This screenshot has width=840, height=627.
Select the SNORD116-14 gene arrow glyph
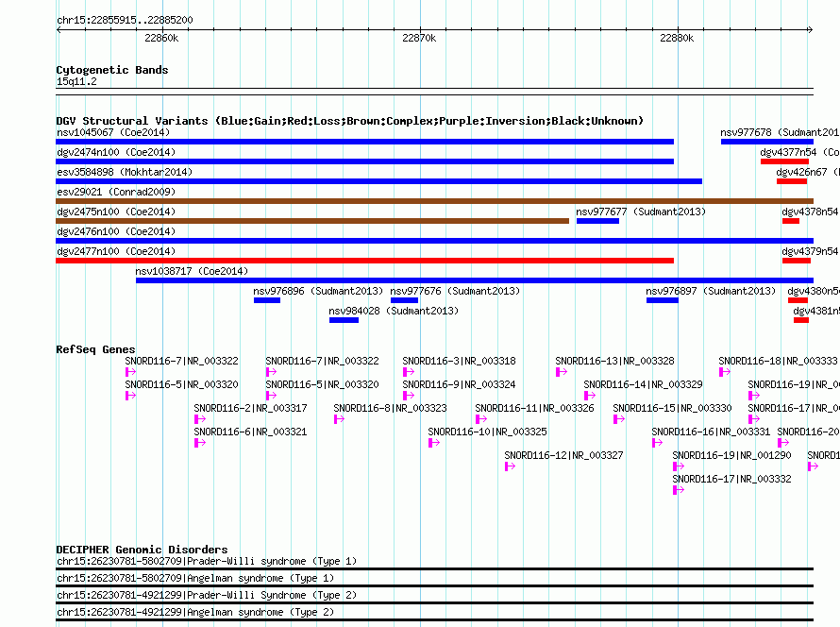point(590,396)
